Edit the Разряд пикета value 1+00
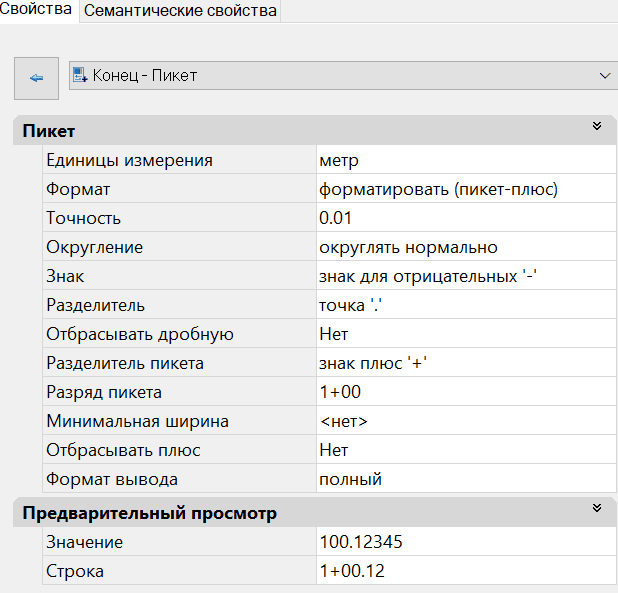The width and height of the screenshot is (618, 593). point(465,392)
